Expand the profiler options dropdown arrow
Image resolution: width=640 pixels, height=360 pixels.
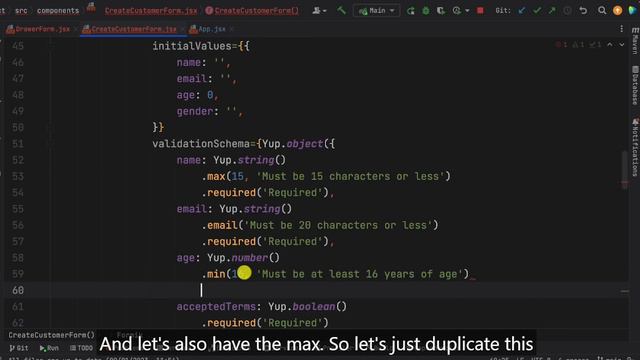[467, 11]
